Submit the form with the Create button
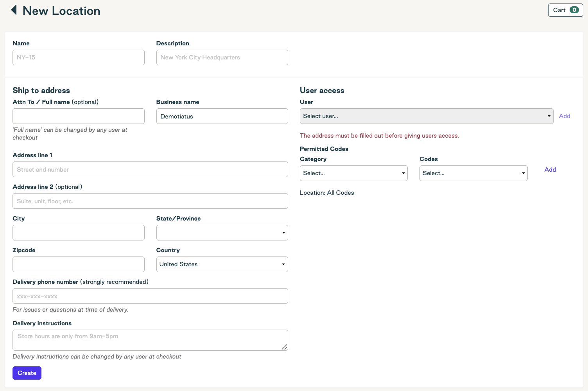 27,373
